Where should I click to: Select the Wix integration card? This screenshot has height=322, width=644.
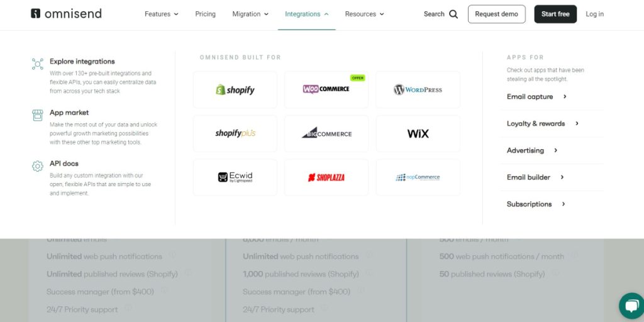coord(418,133)
